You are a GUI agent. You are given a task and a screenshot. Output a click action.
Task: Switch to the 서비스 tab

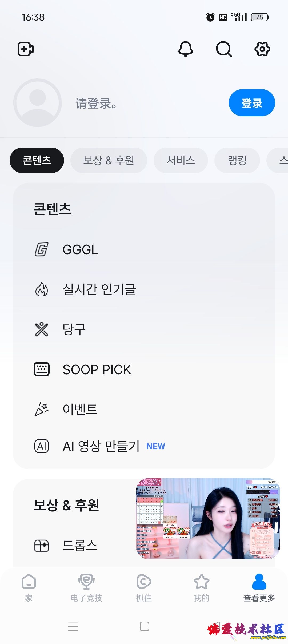tap(181, 160)
